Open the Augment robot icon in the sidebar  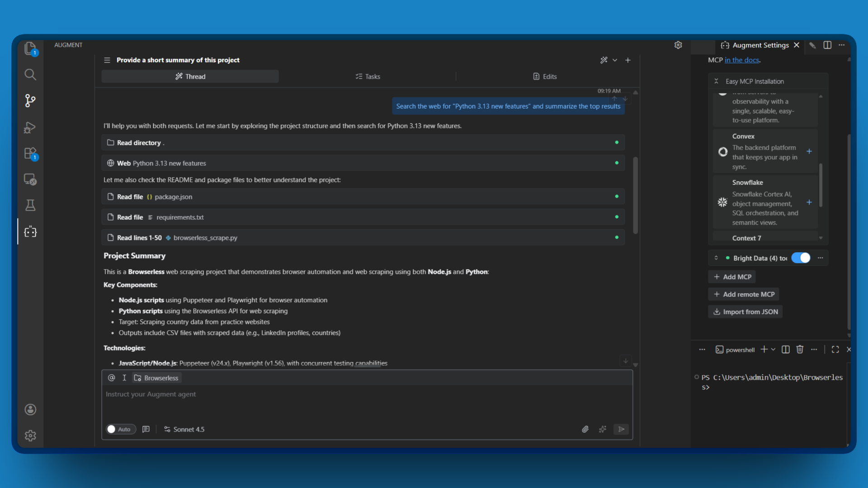[x=30, y=231]
